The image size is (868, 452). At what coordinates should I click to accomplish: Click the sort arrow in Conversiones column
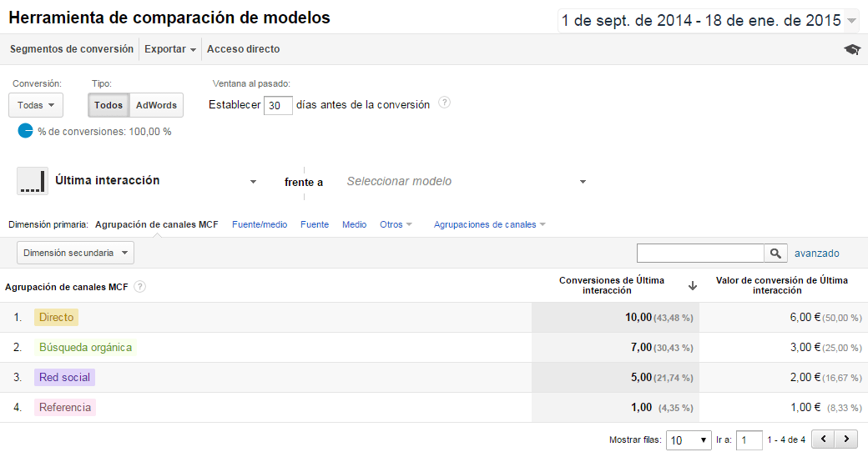(692, 286)
